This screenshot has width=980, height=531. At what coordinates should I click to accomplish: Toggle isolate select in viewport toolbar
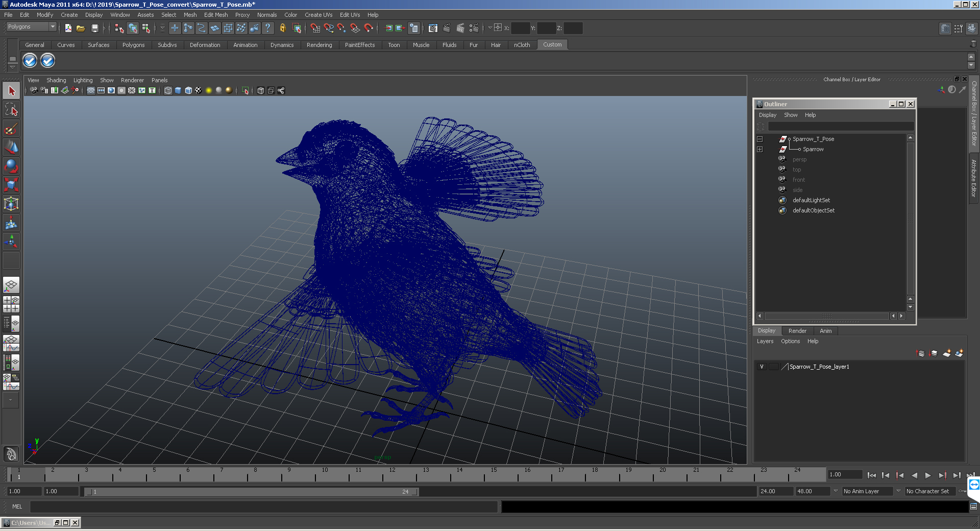click(246, 90)
